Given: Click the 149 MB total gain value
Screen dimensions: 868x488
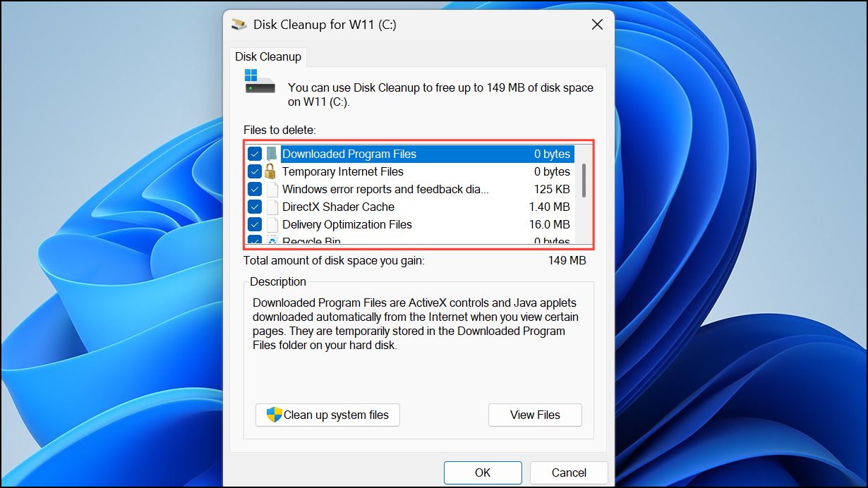Looking at the screenshot, I should (x=567, y=261).
